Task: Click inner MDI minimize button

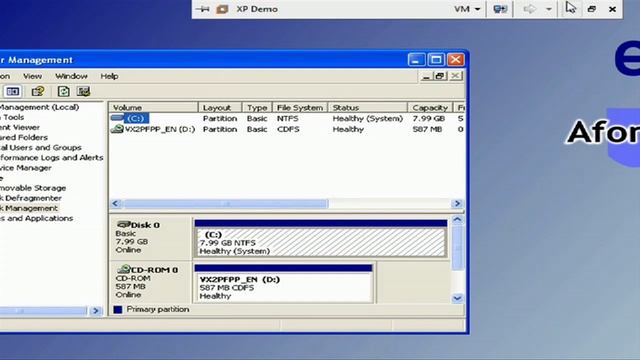Action: click(427, 76)
